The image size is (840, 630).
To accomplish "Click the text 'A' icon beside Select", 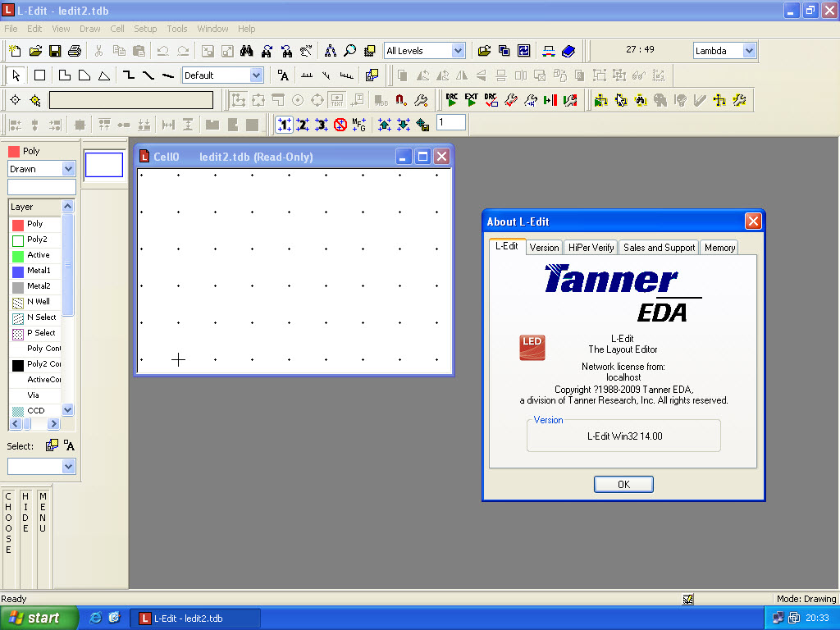I will [x=69, y=445].
